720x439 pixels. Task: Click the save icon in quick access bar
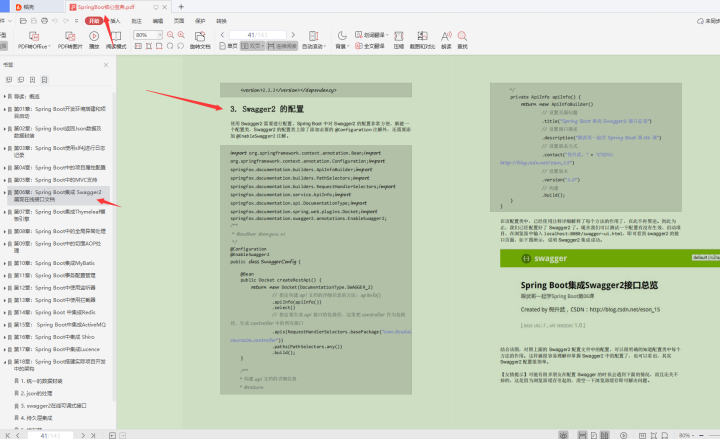(x=34, y=21)
